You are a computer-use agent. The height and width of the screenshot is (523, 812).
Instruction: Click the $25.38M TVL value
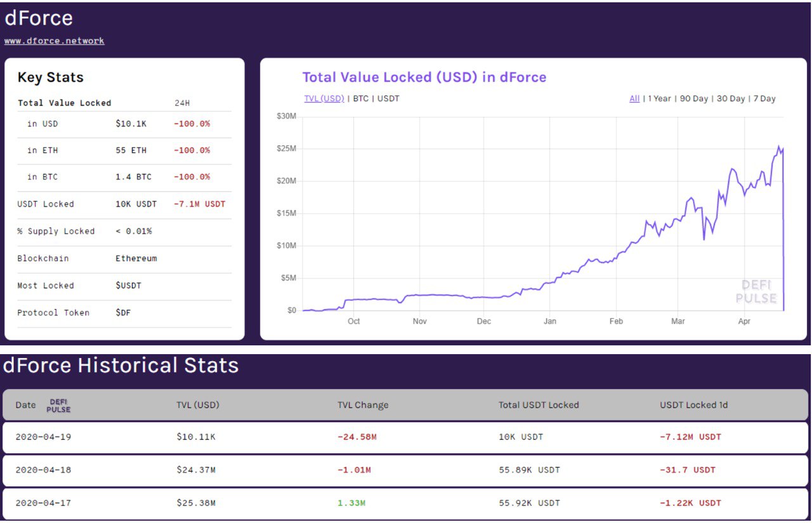click(x=196, y=503)
